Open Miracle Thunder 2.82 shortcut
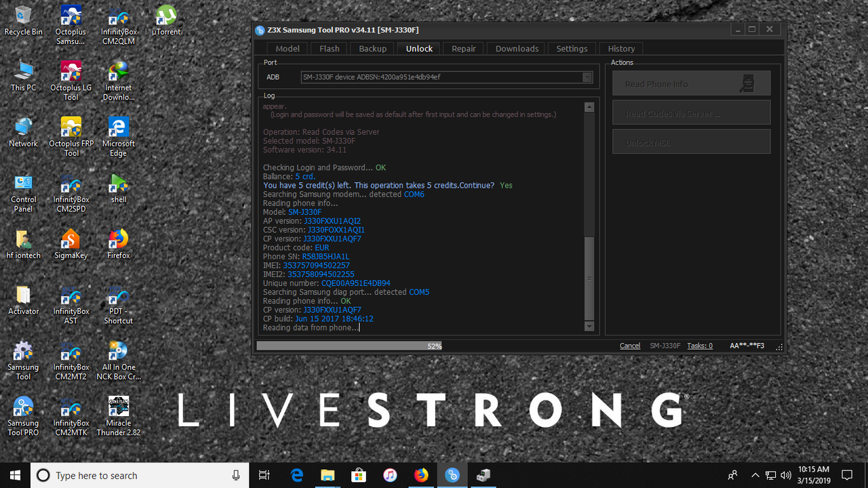This screenshot has width=868, height=488. click(118, 416)
